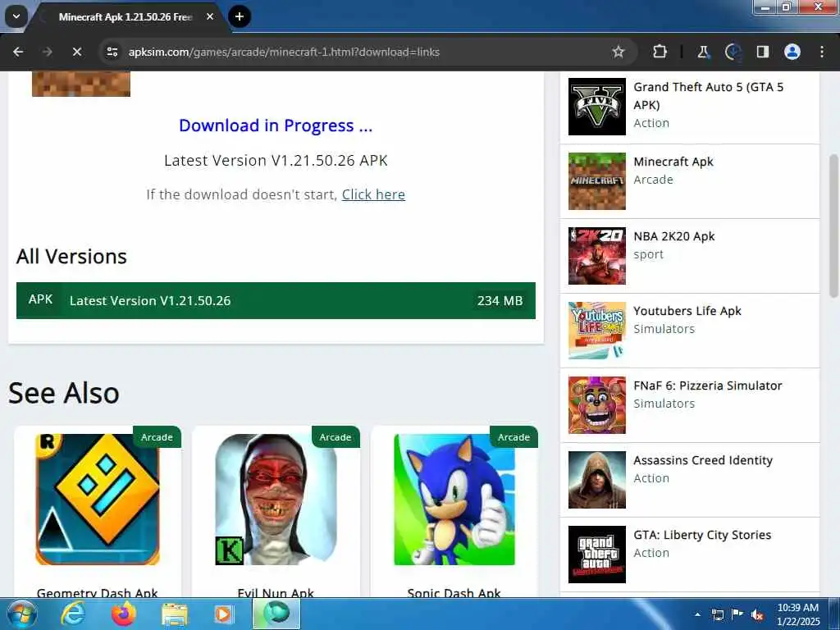Click Youtubers Life sidebar icon
This screenshot has width=840, height=630.
[597, 331]
